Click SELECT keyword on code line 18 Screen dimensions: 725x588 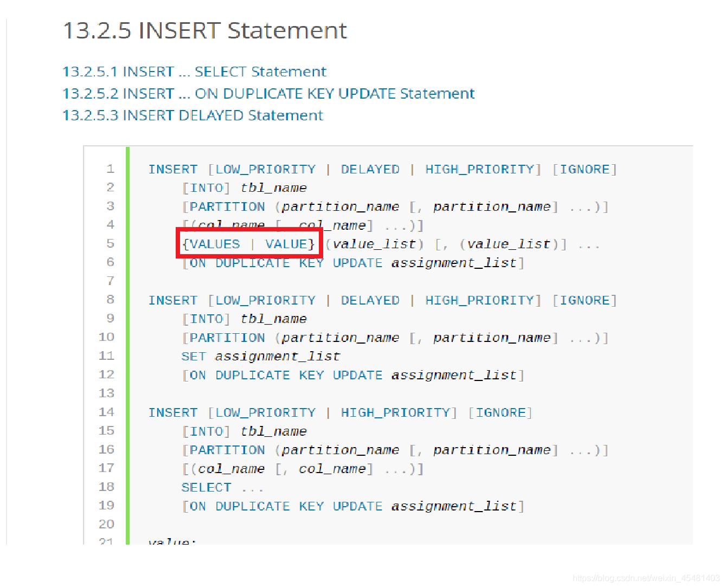(206, 487)
